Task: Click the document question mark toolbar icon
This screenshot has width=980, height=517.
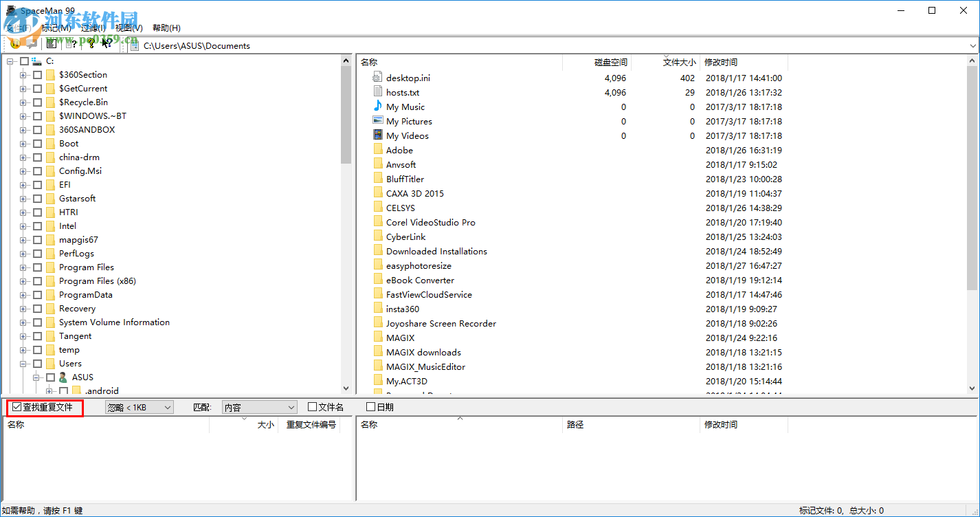Action: pos(71,44)
